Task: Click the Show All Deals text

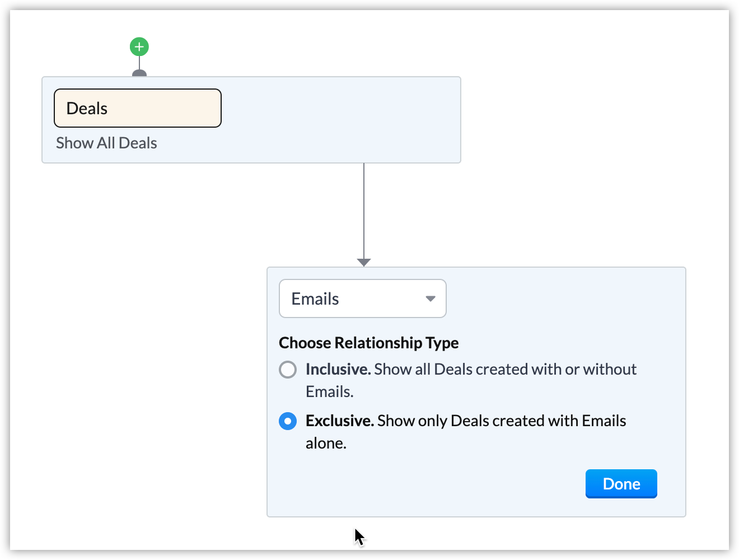Action: (106, 143)
